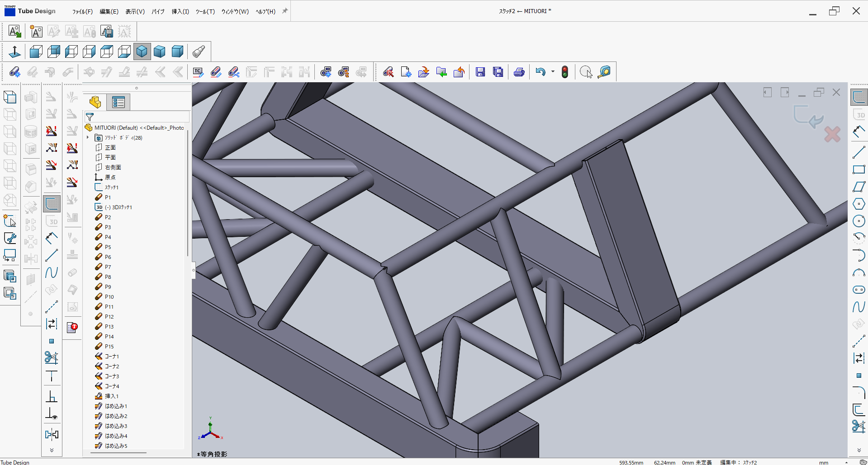The image size is (868, 465).
Task: Select コーナ4 in the feature tree
Action: coord(112,386)
